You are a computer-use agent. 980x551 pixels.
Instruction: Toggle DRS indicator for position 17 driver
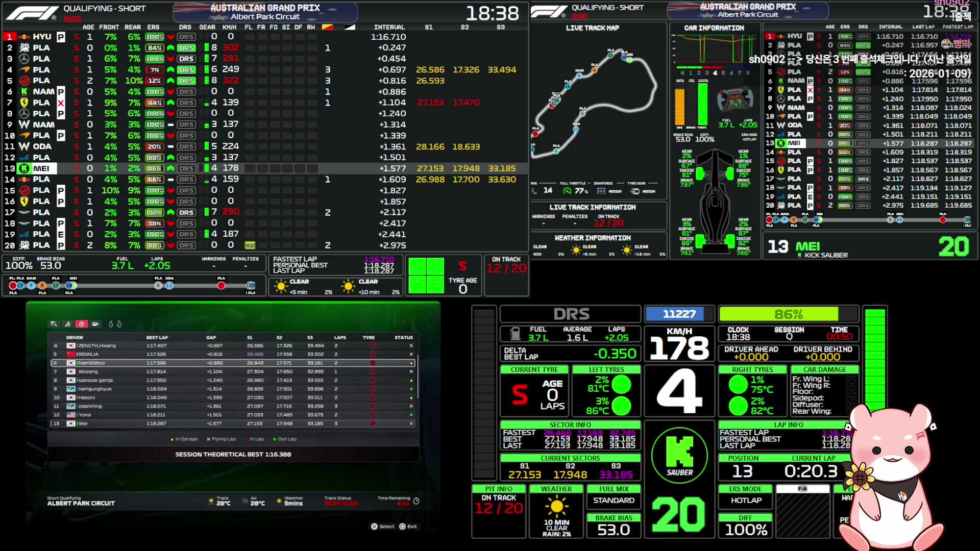[x=186, y=212]
